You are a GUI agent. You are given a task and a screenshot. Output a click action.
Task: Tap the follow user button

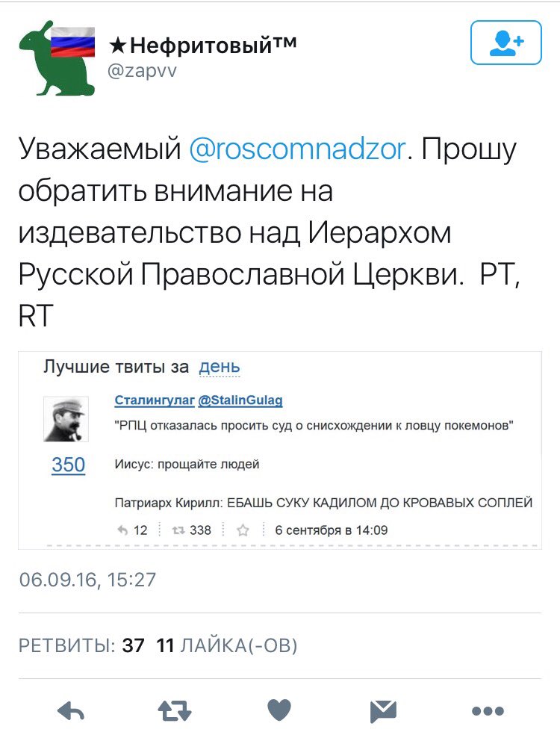click(x=505, y=43)
